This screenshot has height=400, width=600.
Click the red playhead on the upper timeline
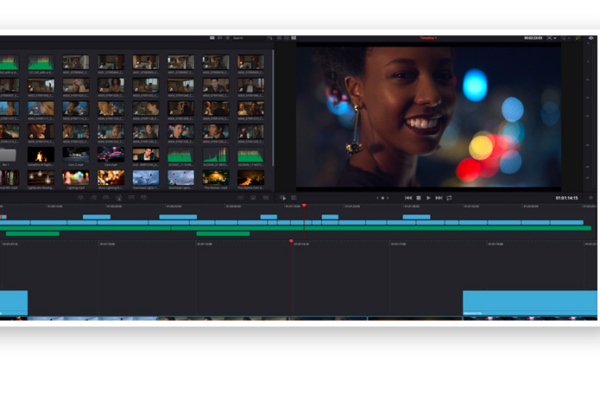(x=305, y=206)
